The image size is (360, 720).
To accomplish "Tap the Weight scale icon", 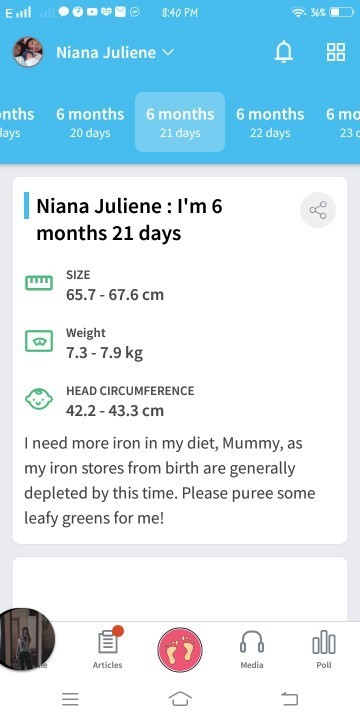I will point(39,342).
